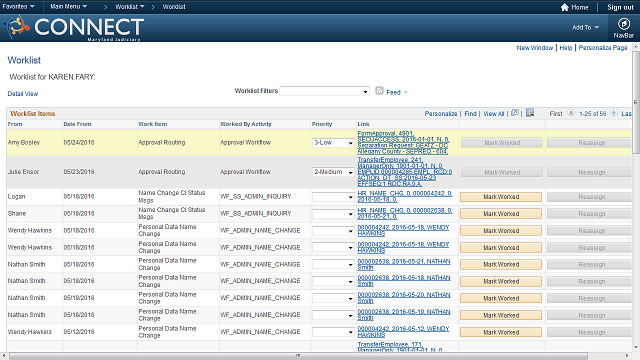640x360 pixels.
Task: Click the scroll right arrow at bottom
Action: [x=627, y=356]
